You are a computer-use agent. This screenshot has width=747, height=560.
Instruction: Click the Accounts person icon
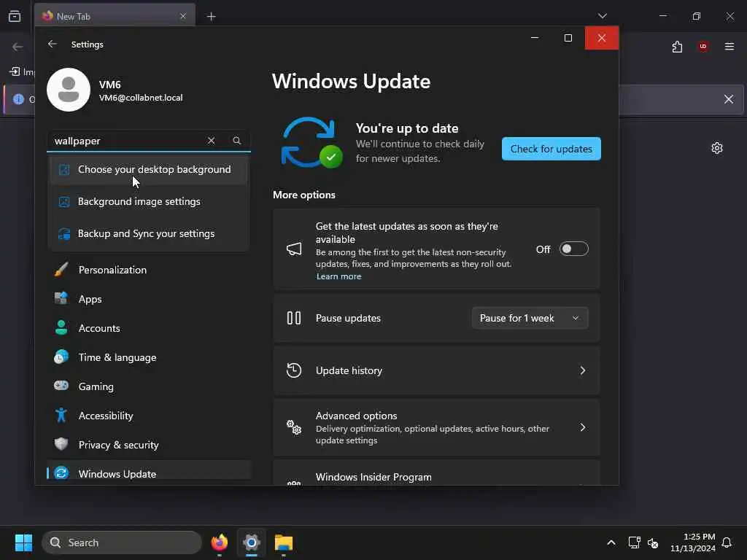tap(61, 327)
